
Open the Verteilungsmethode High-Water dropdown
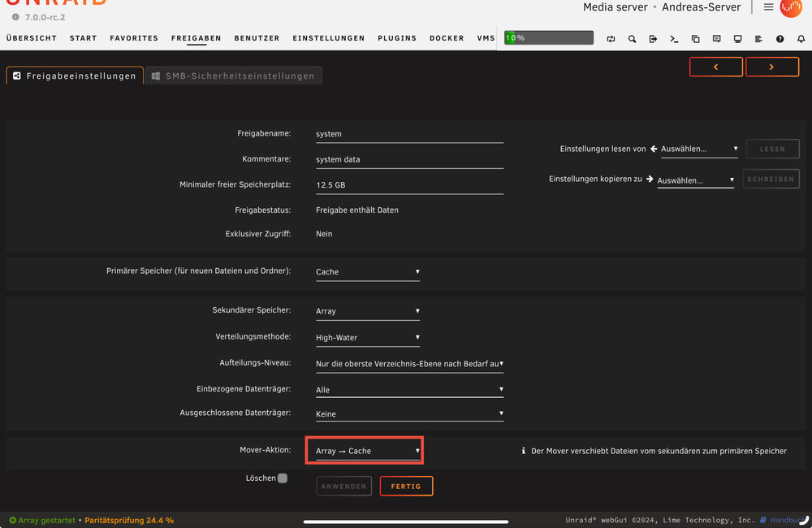(x=367, y=337)
